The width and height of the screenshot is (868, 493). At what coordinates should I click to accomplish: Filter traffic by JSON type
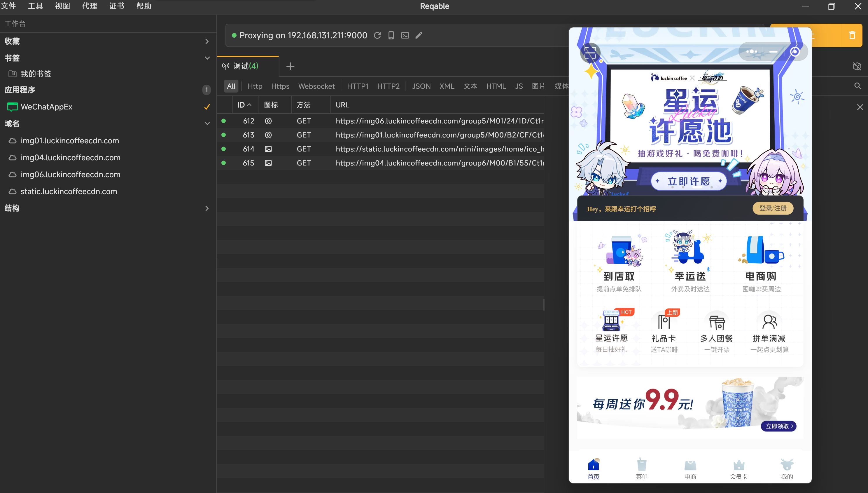421,86
